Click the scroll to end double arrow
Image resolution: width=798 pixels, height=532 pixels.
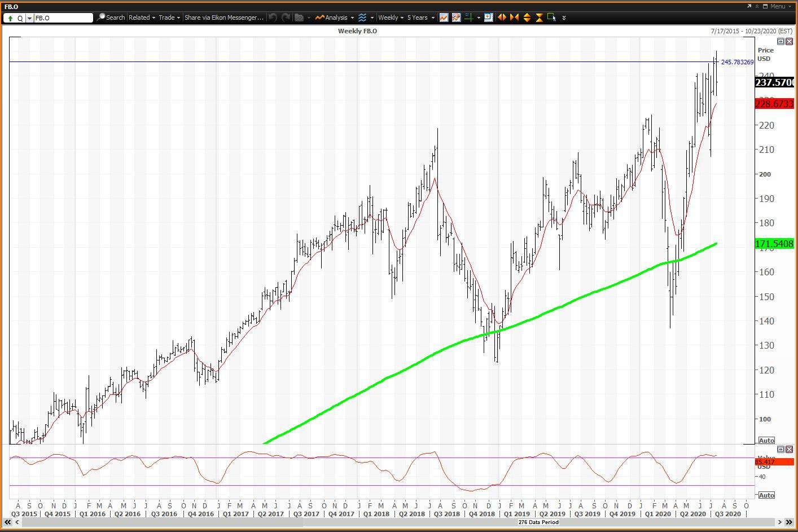tap(789, 522)
